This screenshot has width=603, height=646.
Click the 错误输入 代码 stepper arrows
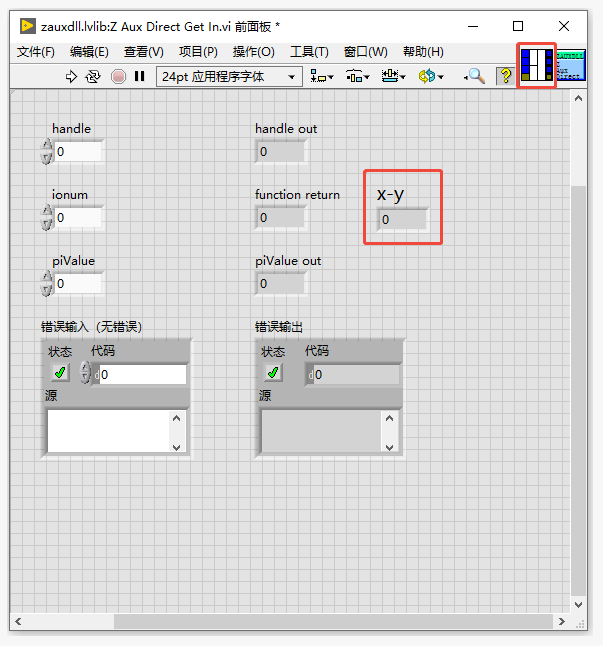(x=85, y=373)
